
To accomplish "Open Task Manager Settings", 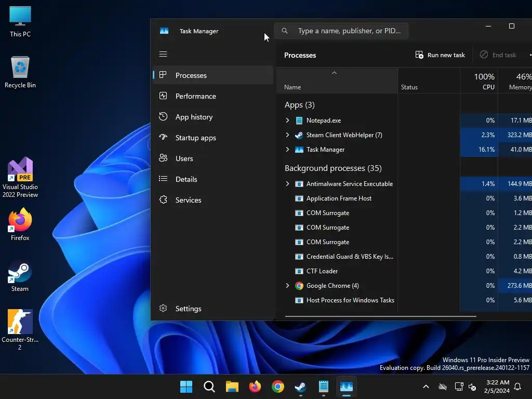I will tap(213, 309).
